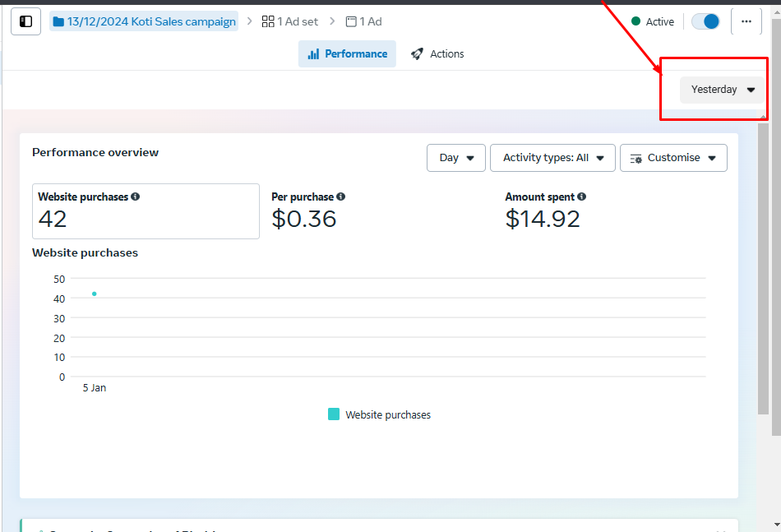Screen dimensions: 781x532
Task: Click the $14.92 amount spent value
Action: pyautogui.click(x=543, y=219)
